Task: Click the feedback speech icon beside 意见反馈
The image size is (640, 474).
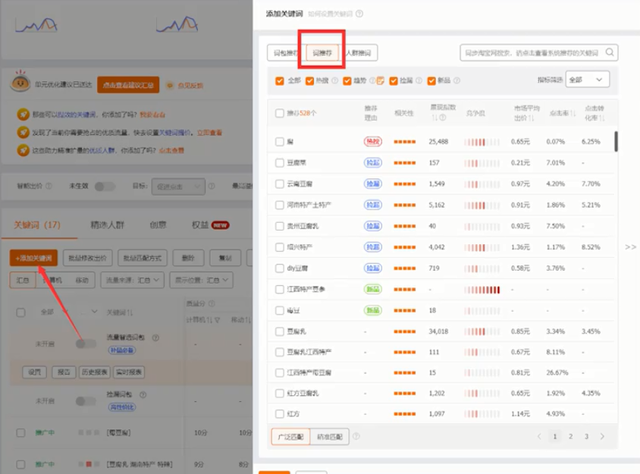Action: pos(170,85)
